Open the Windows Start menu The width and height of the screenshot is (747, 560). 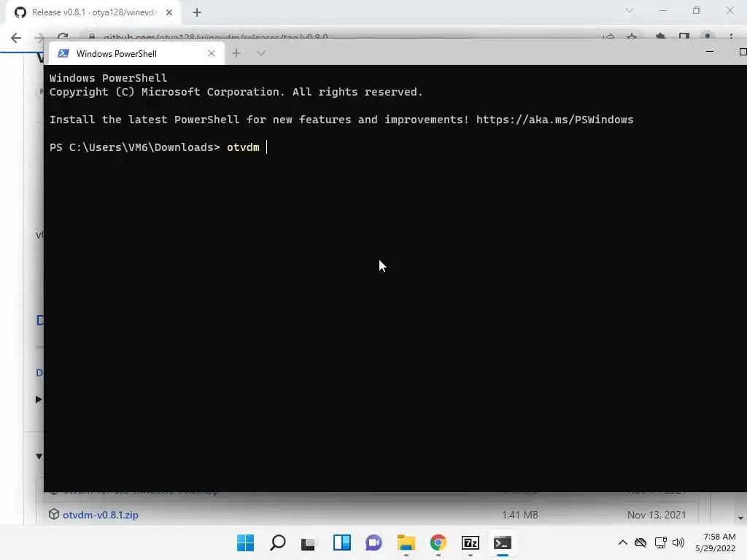click(x=245, y=542)
